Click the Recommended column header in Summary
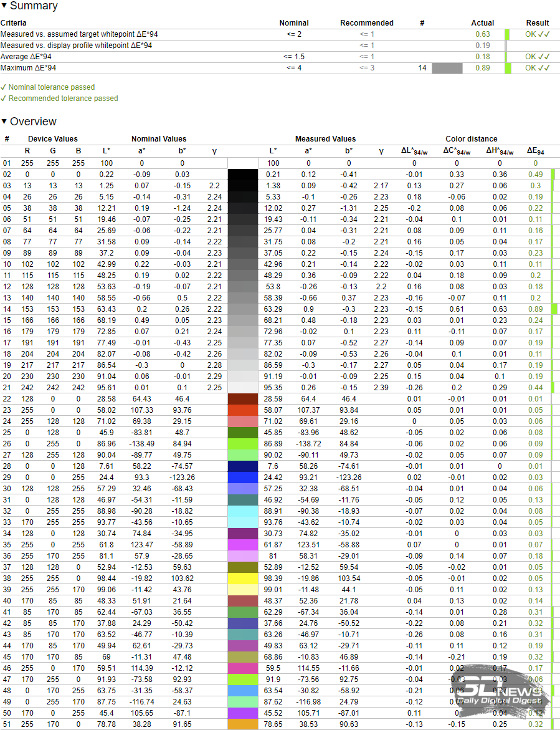Image resolution: width=560 pixels, height=730 pixels. pos(366,23)
